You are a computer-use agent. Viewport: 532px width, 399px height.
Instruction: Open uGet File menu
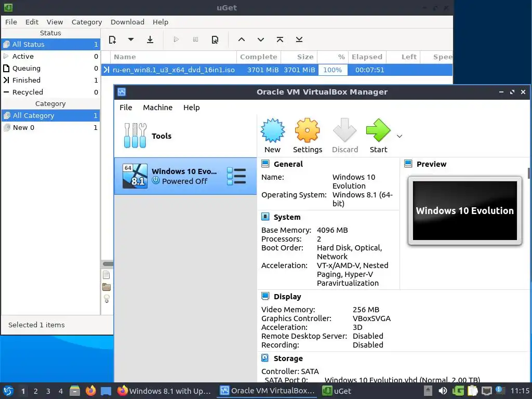[x=11, y=22]
